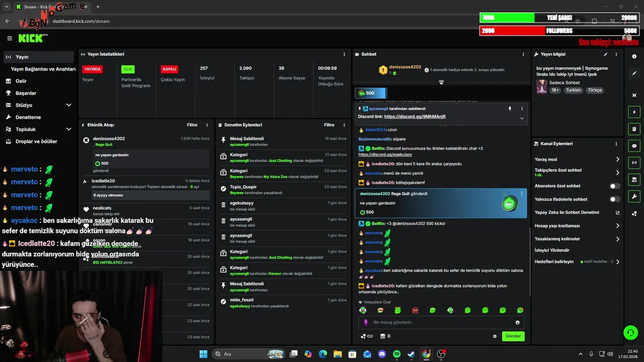Open BotRix discord.gg/egekulsoy link

click(x=385, y=154)
